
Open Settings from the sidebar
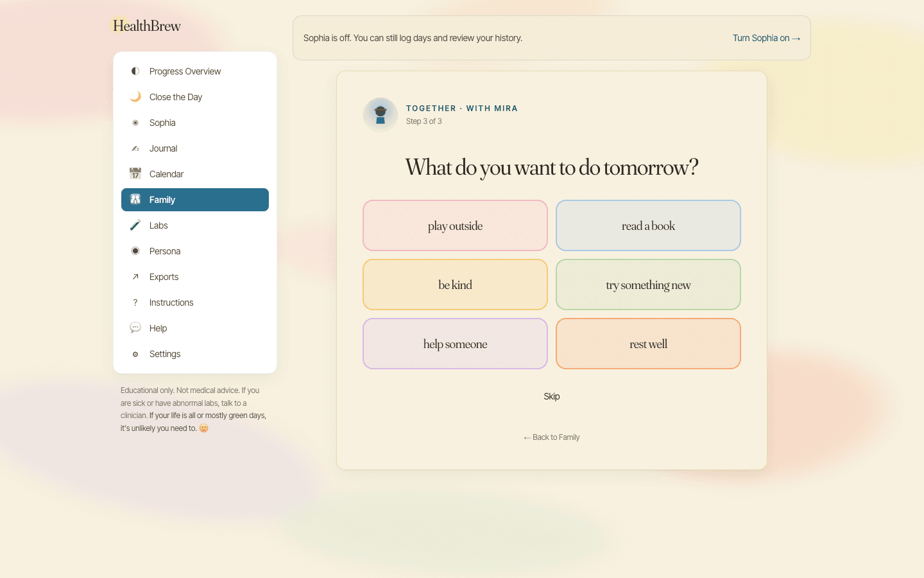pyautogui.click(x=195, y=354)
